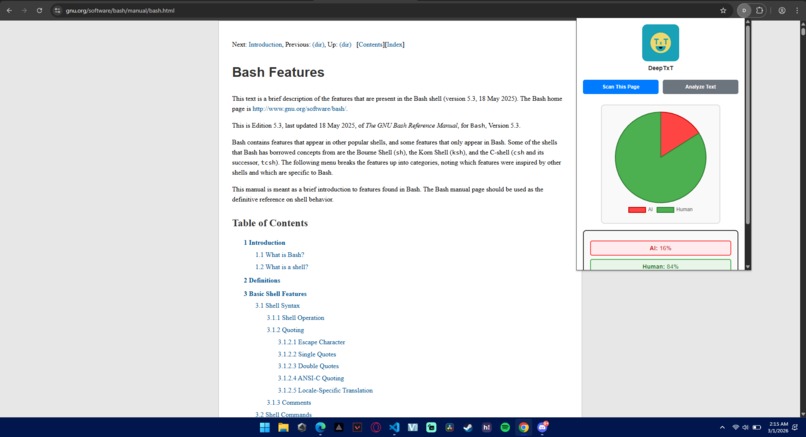Open '3.1.2.3 Double Quotes' entry
The height and width of the screenshot is (437, 806).
308,367
